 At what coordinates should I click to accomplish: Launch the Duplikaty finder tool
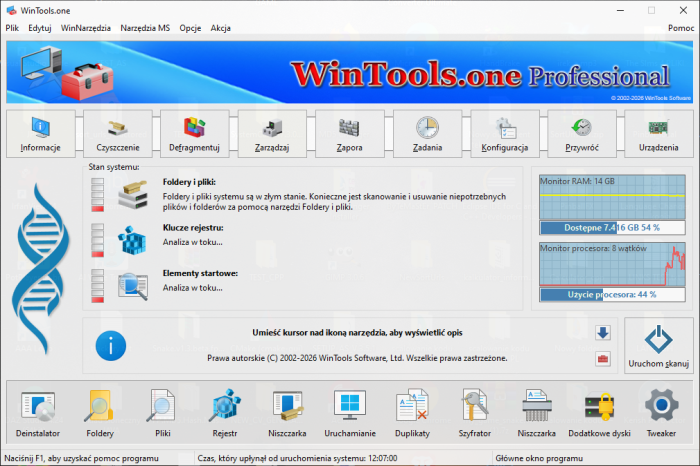pyautogui.click(x=412, y=413)
